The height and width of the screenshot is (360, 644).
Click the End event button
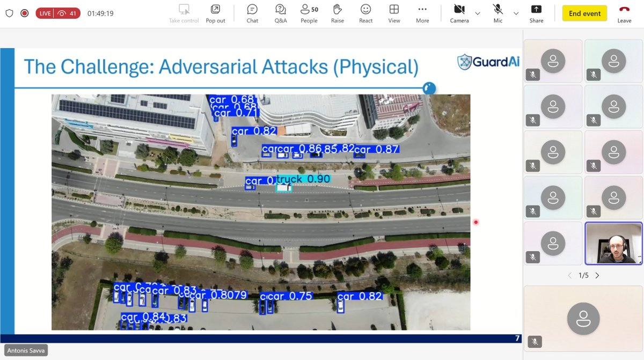point(584,13)
